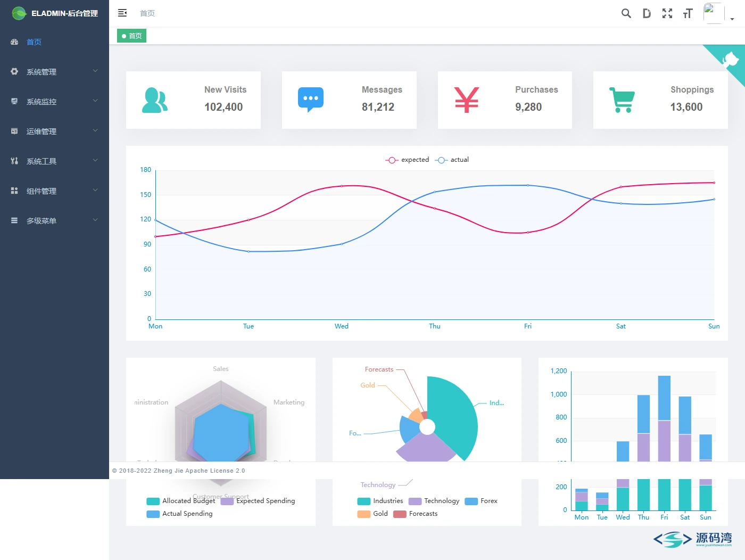
Task: Click the user avatar image
Action: pyautogui.click(x=714, y=13)
